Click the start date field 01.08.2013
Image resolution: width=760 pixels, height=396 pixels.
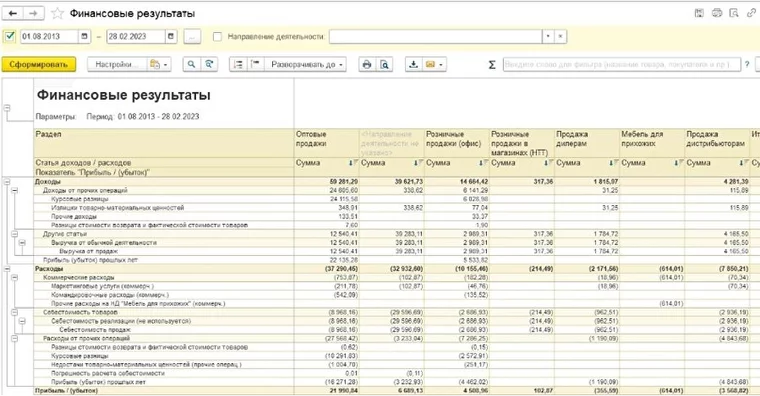(x=48, y=36)
